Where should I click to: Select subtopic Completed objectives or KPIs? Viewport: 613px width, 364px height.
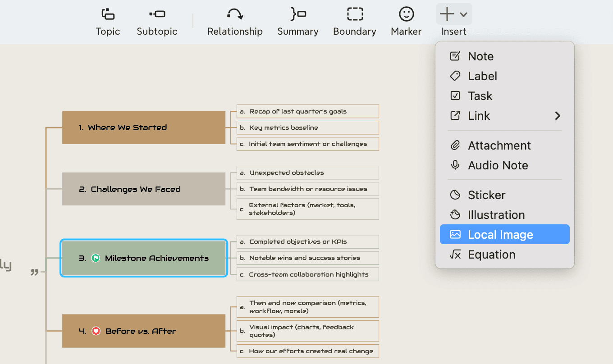pyautogui.click(x=308, y=241)
